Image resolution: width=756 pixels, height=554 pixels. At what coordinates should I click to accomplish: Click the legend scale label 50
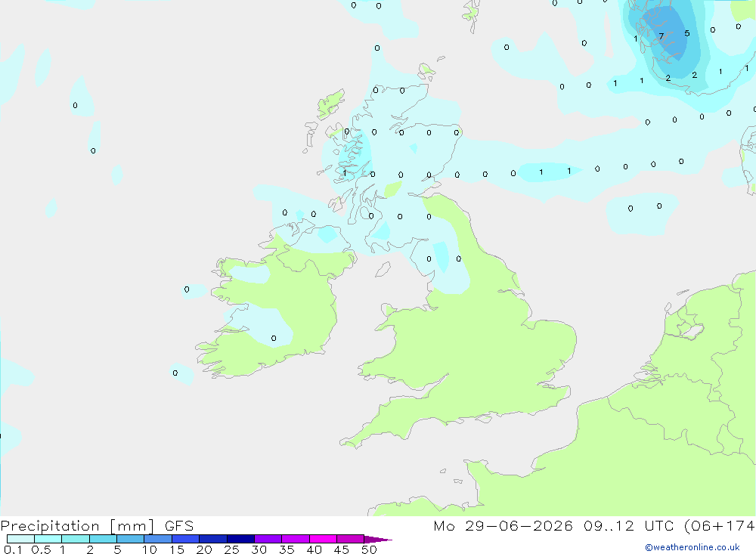click(x=369, y=549)
